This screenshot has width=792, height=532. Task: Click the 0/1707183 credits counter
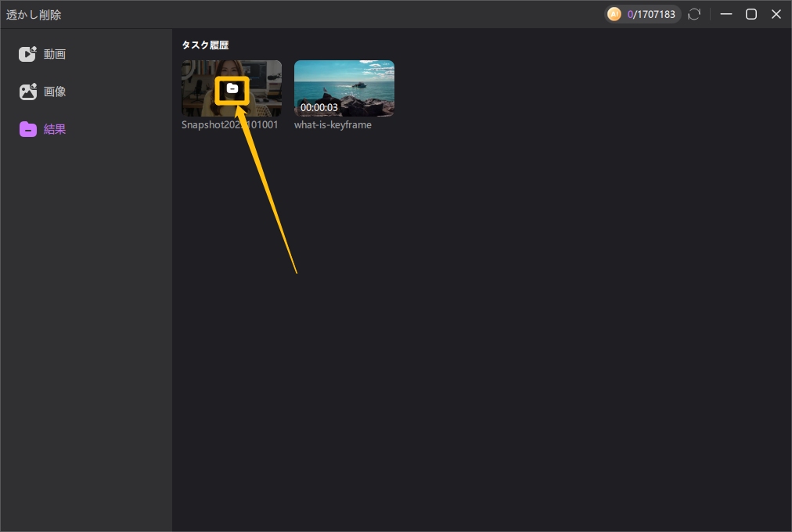[x=651, y=14]
